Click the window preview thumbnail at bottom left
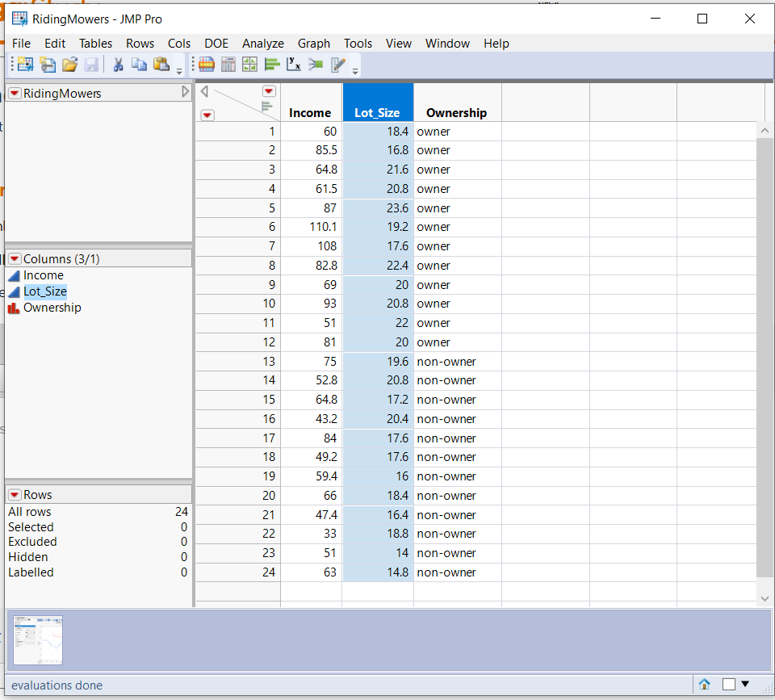The width and height of the screenshot is (775, 700). pyautogui.click(x=37, y=640)
